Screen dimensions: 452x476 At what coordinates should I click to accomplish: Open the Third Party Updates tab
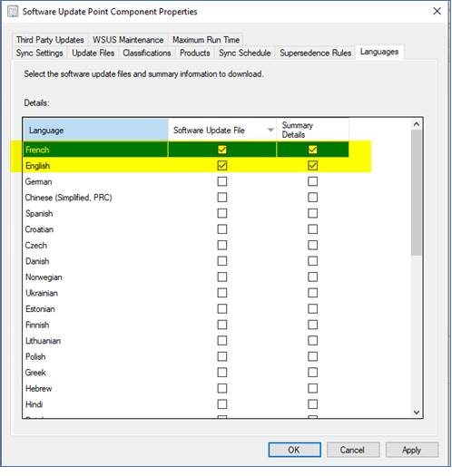(50, 40)
